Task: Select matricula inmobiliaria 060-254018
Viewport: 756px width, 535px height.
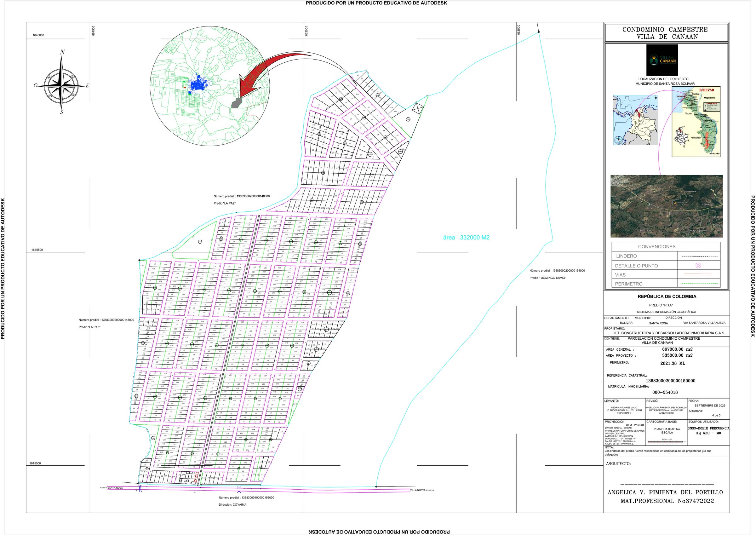Action: point(665,392)
